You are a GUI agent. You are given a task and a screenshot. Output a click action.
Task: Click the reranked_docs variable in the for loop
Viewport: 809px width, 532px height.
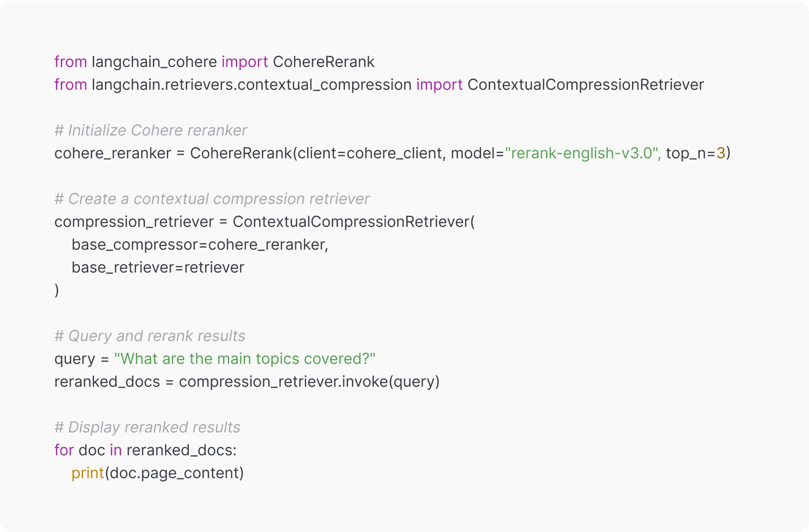(181, 450)
